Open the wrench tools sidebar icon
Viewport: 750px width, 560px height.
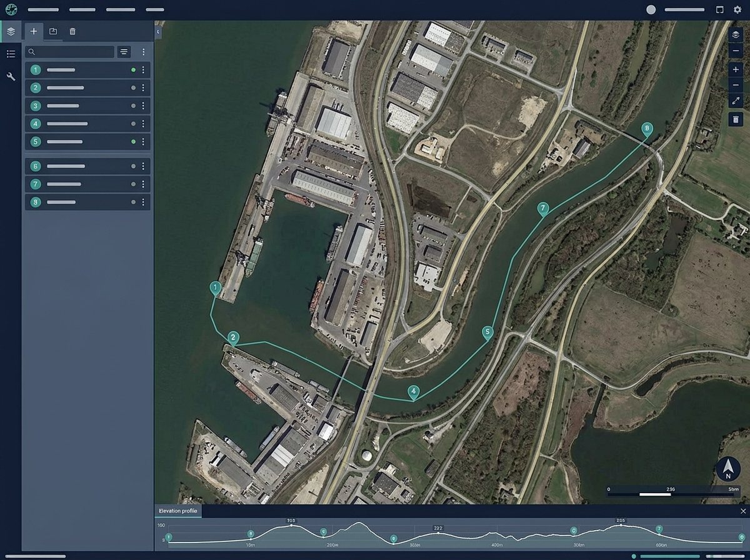point(11,76)
